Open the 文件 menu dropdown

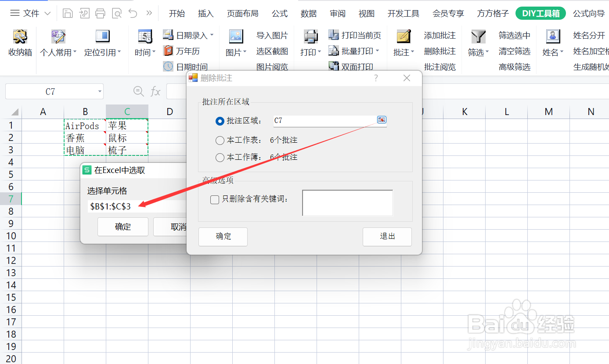coord(30,13)
